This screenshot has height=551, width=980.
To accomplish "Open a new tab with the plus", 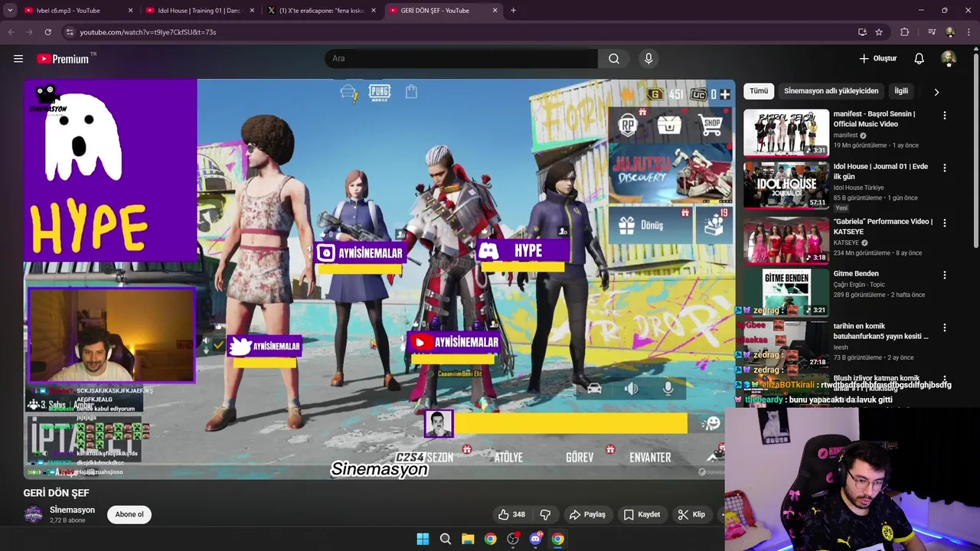I will pyautogui.click(x=513, y=11).
